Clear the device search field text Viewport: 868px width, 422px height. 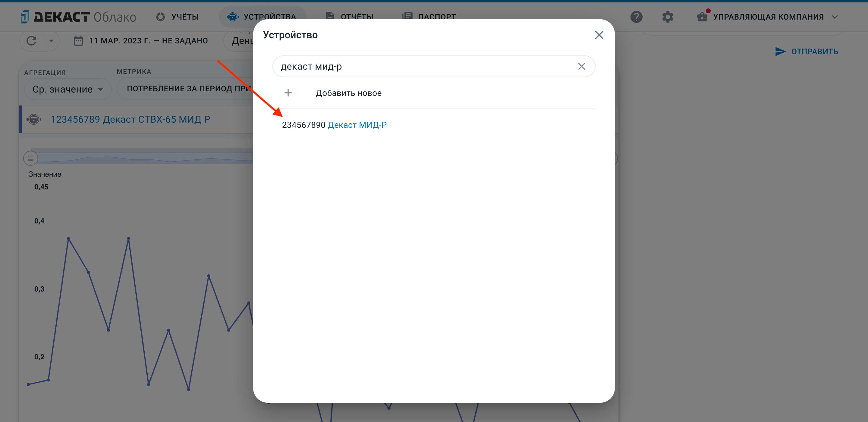coord(581,66)
